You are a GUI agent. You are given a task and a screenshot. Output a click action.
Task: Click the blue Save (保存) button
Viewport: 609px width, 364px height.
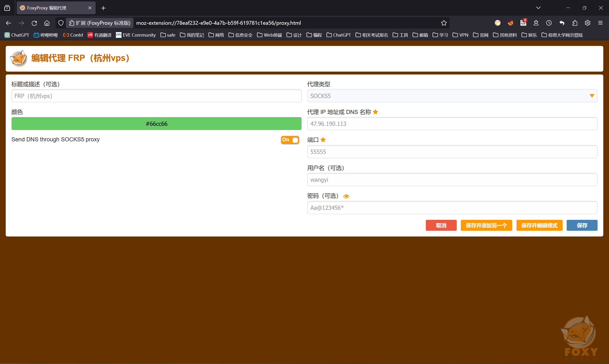click(x=582, y=225)
